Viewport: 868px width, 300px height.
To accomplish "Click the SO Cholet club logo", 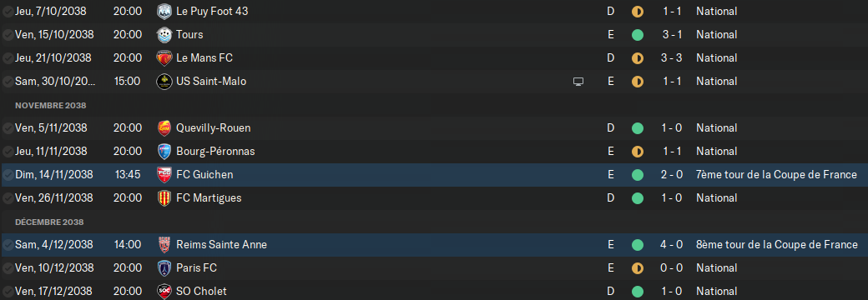I will (164, 291).
